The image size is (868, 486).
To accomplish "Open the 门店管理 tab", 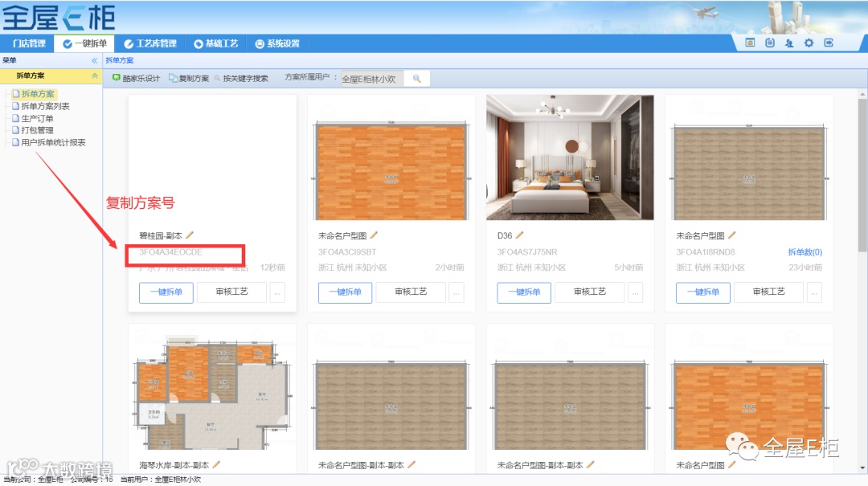I will 29,43.
